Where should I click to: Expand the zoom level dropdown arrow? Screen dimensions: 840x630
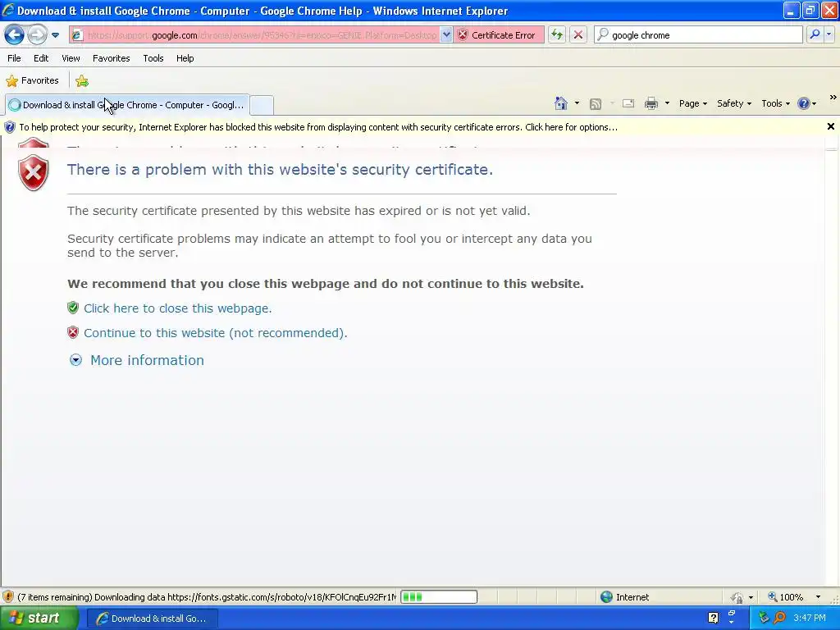tap(818, 597)
